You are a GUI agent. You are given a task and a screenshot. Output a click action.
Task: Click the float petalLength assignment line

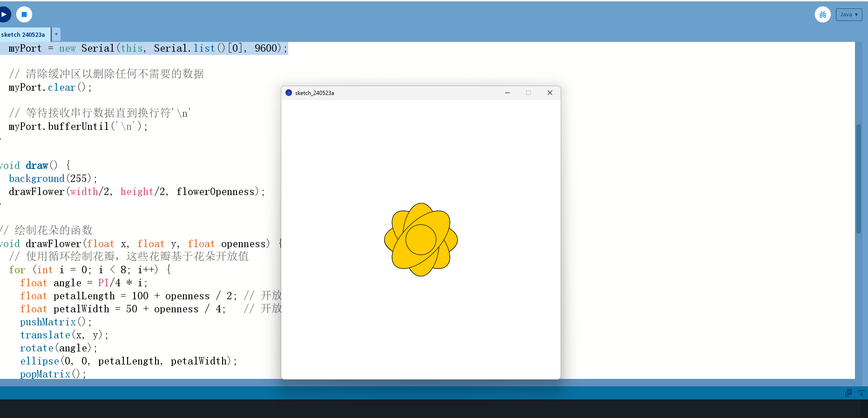point(129,296)
